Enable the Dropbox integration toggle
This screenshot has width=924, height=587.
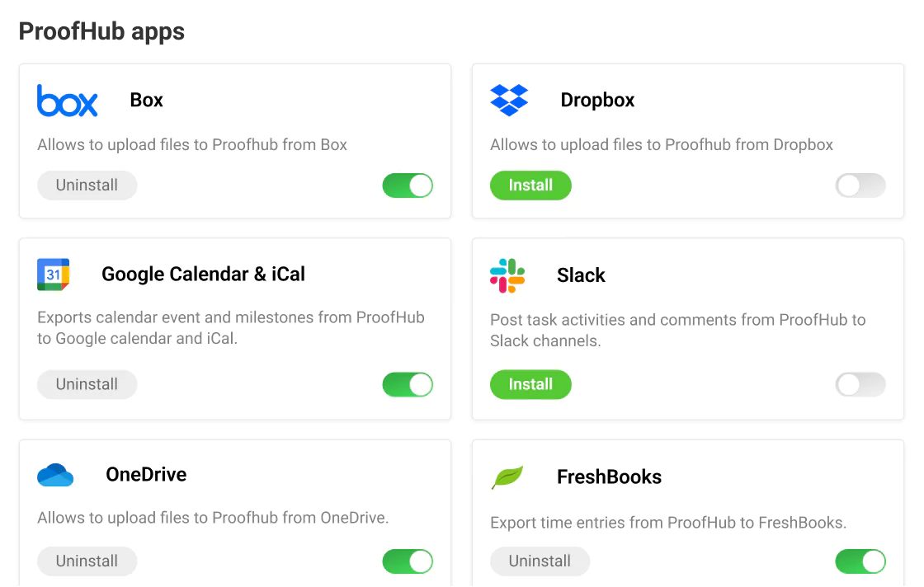pyautogui.click(x=860, y=185)
